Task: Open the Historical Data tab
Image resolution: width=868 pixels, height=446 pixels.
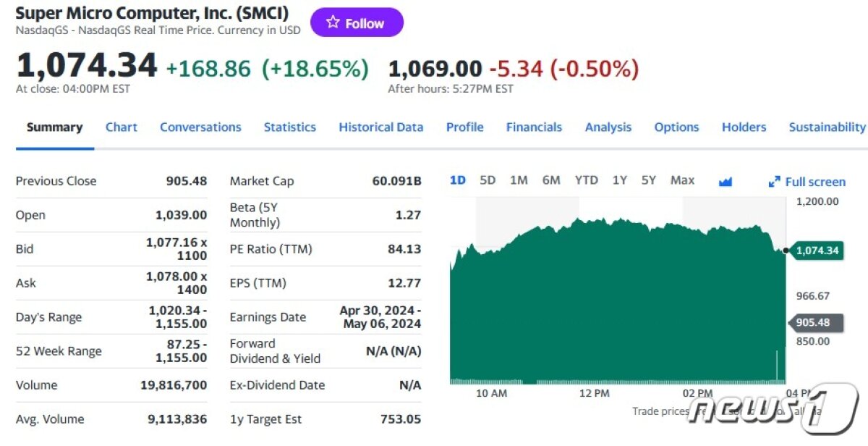Action: point(380,127)
